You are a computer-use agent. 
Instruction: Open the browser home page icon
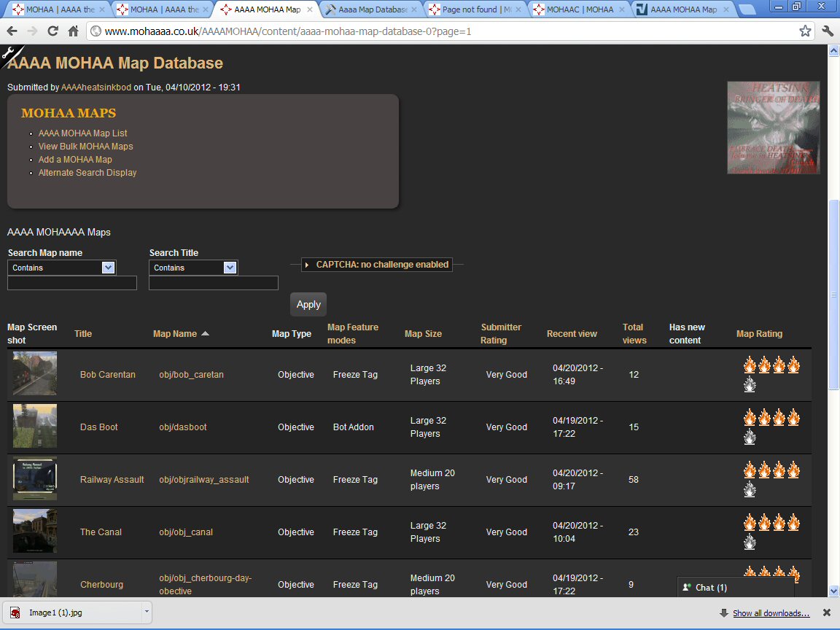pyautogui.click(x=74, y=31)
